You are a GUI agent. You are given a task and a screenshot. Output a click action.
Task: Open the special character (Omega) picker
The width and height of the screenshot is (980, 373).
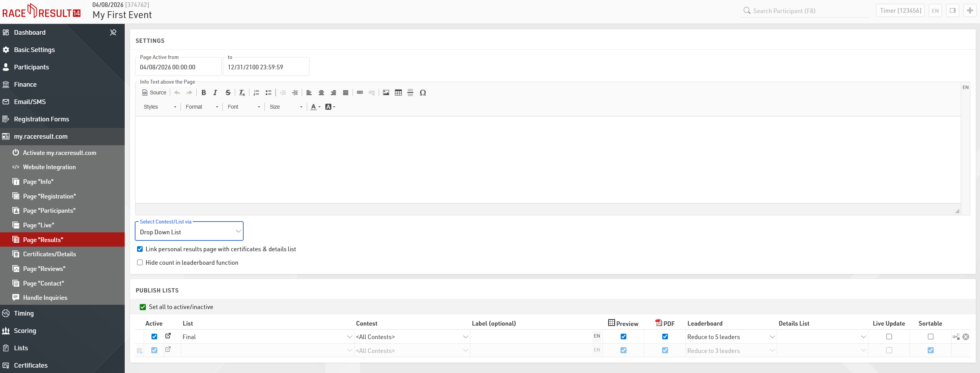(x=423, y=92)
